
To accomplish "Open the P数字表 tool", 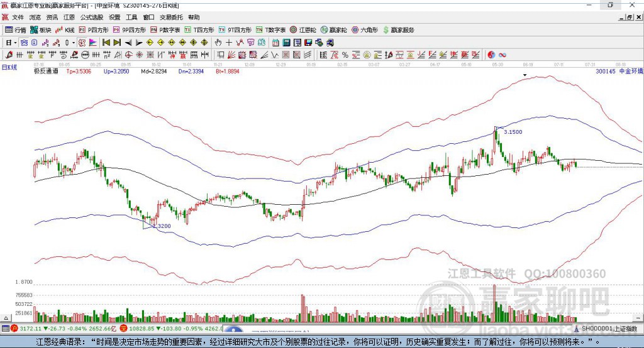I will point(165,30).
